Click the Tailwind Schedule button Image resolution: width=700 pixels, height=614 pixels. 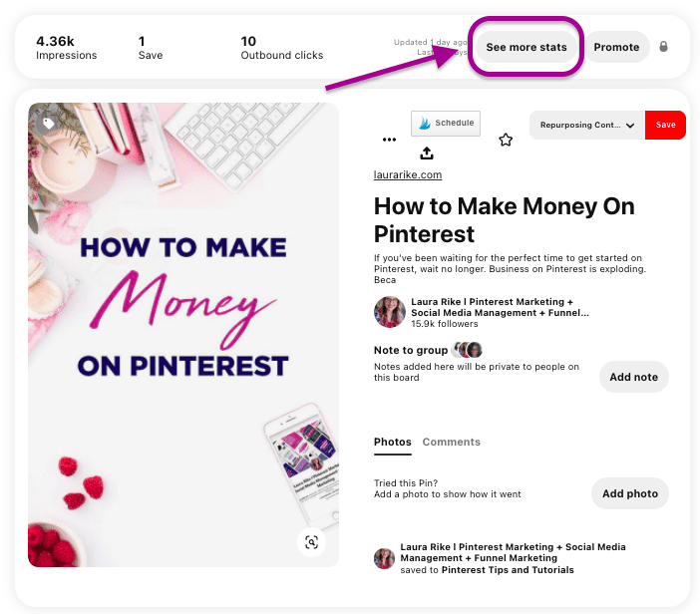tap(446, 124)
